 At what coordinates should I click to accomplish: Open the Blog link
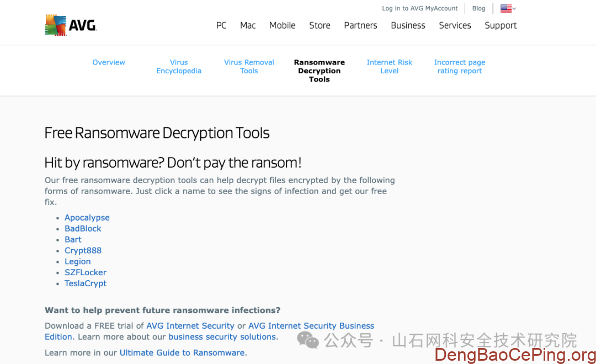click(x=478, y=8)
